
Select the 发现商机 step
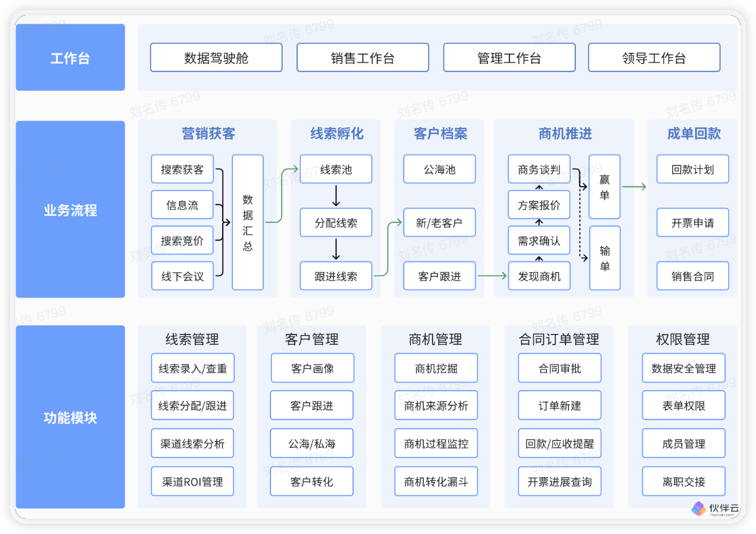pyautogui.click(x=539, y=276)
